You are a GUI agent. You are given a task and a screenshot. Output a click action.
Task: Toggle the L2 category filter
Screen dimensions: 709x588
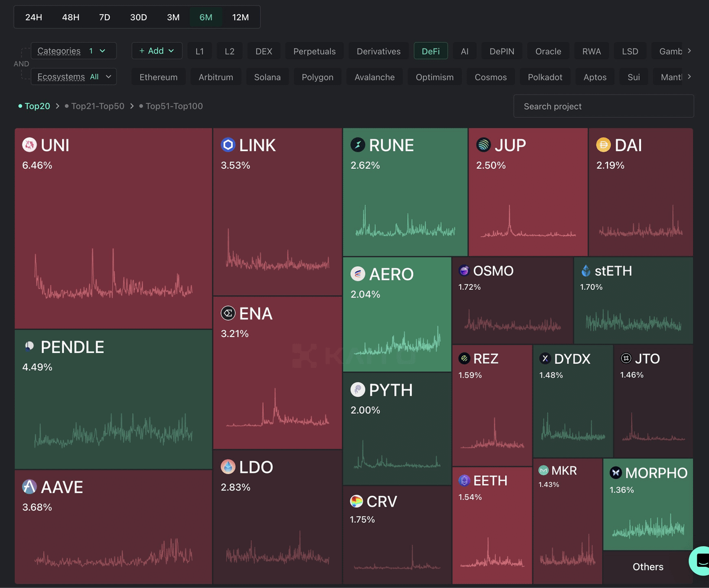tap(230, 51)
